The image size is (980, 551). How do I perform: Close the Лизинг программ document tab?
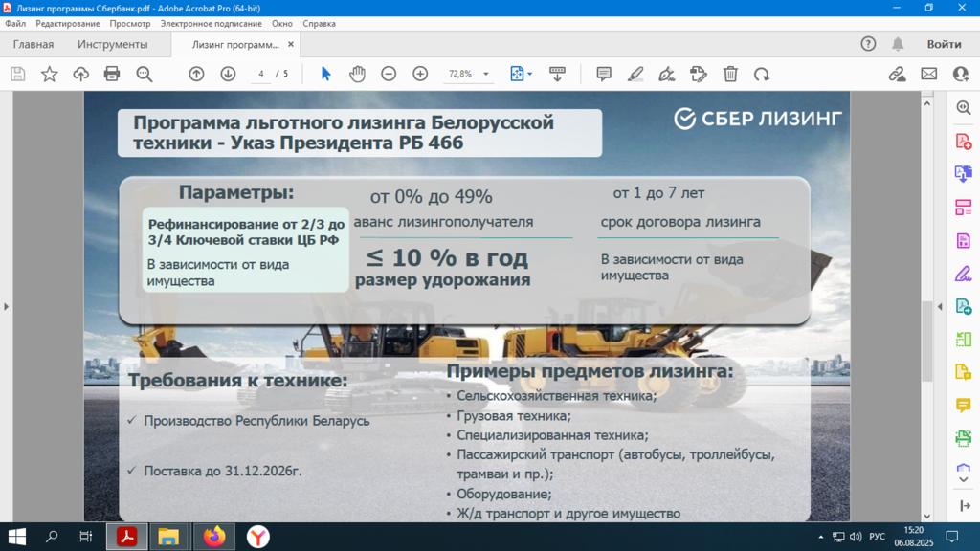click(x=291, y=44)
